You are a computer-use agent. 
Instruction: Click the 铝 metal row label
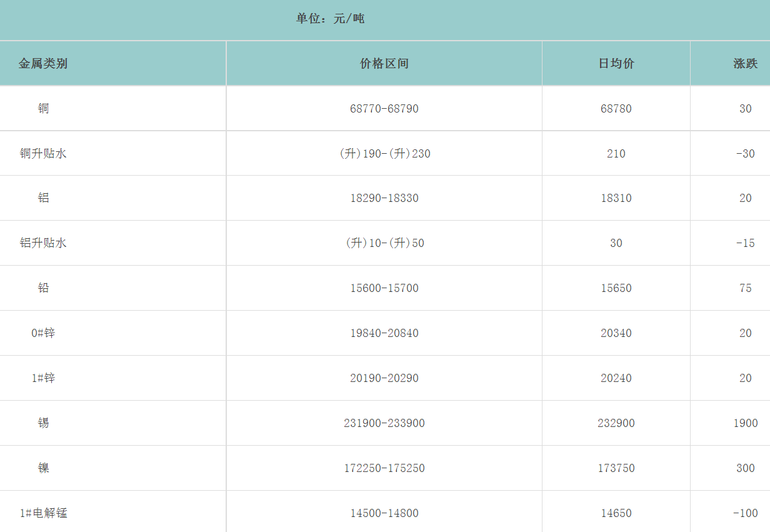pos(43,198)
